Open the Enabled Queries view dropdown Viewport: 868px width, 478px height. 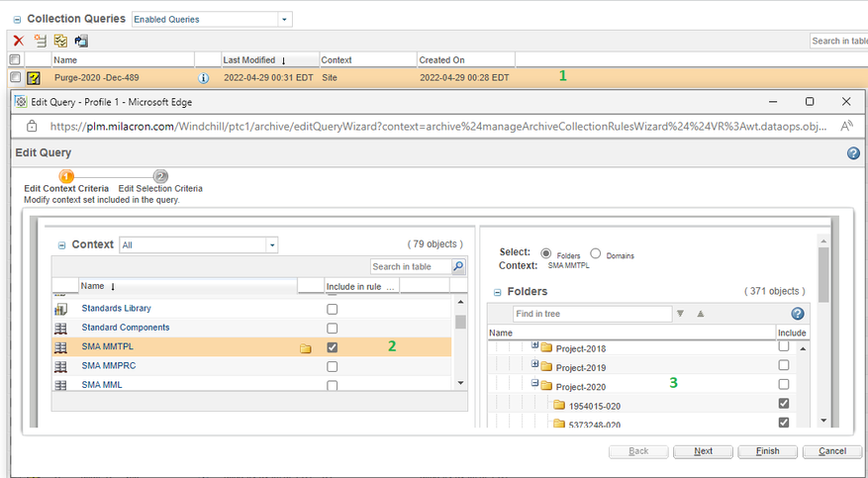click(x=285, y=19)
